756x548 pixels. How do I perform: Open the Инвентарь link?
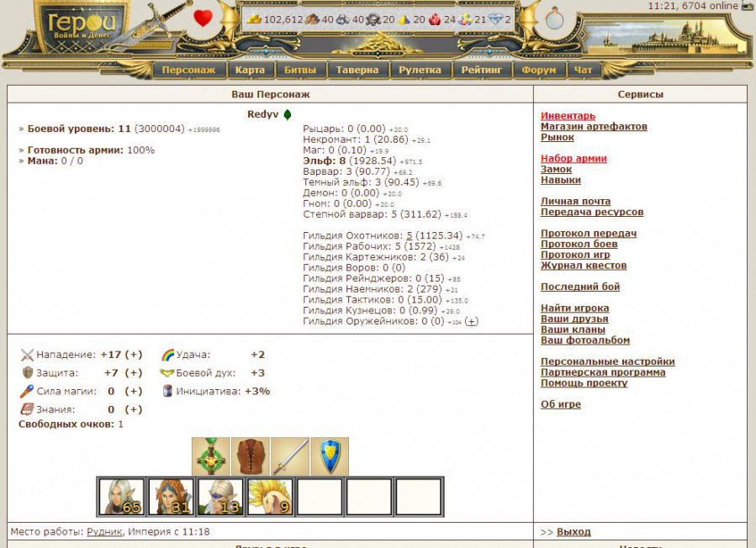pyautogui.click(x=568, y=116)
